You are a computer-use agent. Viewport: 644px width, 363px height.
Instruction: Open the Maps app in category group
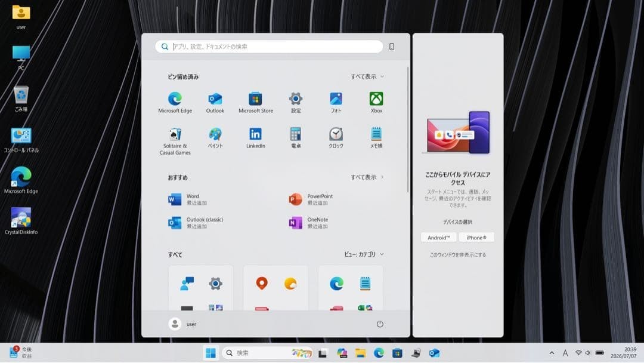click(x=262, y=283)
